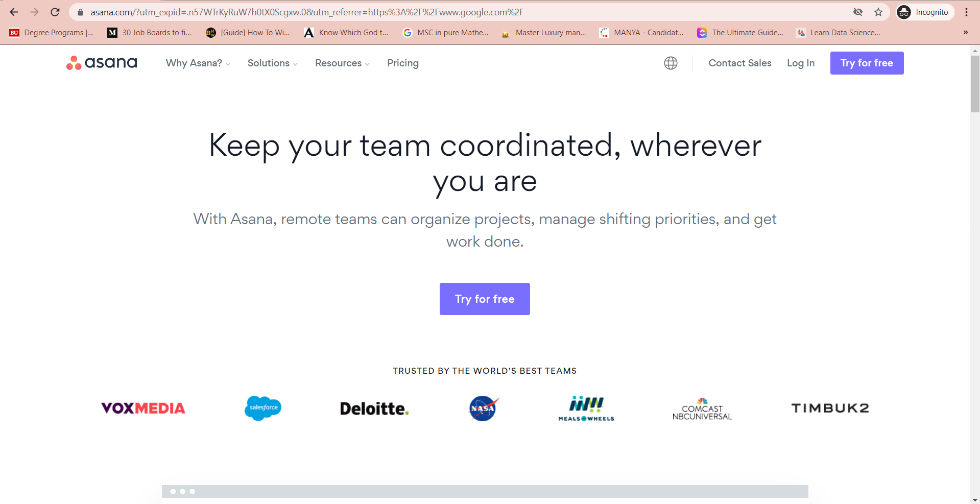The width and height of the screenshot is (980, 504).
Task: Open the Chrome three-dot menu
Action: click(967, 12)
